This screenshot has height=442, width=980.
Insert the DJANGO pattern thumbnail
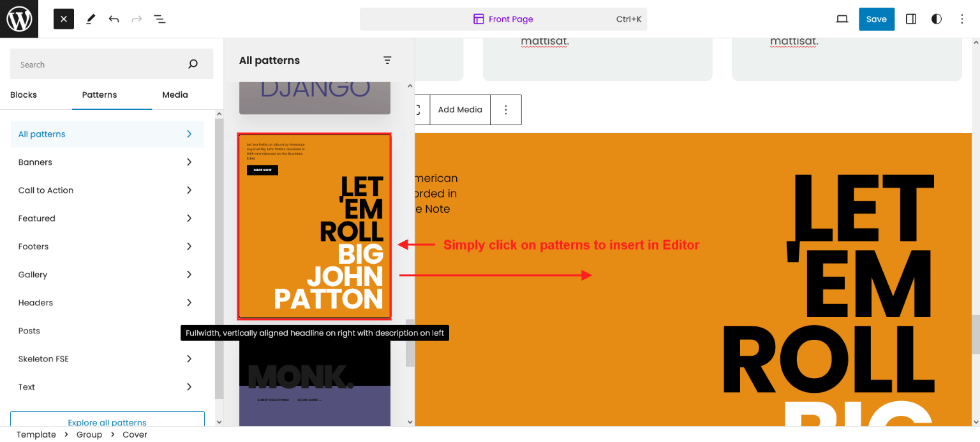(315, 98)
